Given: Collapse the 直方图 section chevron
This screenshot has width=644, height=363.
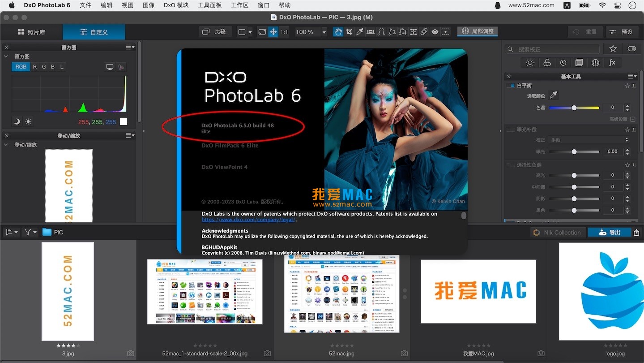Looking at the screenshot, I should tap(6, 56).
